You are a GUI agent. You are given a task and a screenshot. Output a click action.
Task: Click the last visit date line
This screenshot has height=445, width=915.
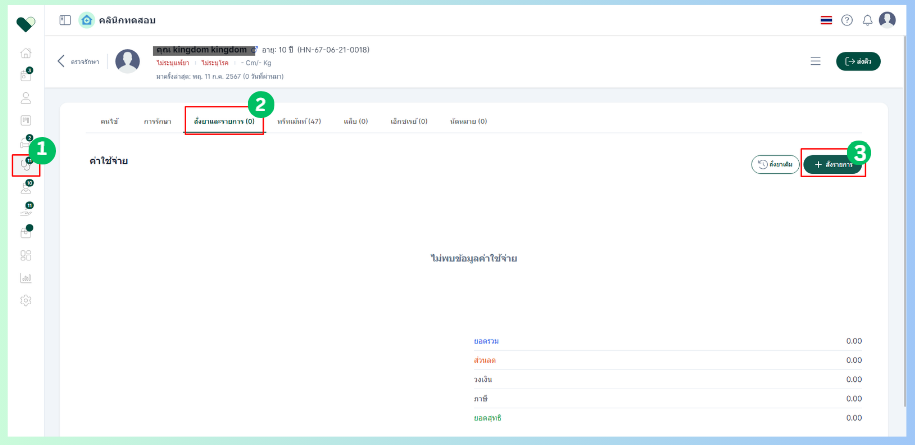click(x=220, y=76)
